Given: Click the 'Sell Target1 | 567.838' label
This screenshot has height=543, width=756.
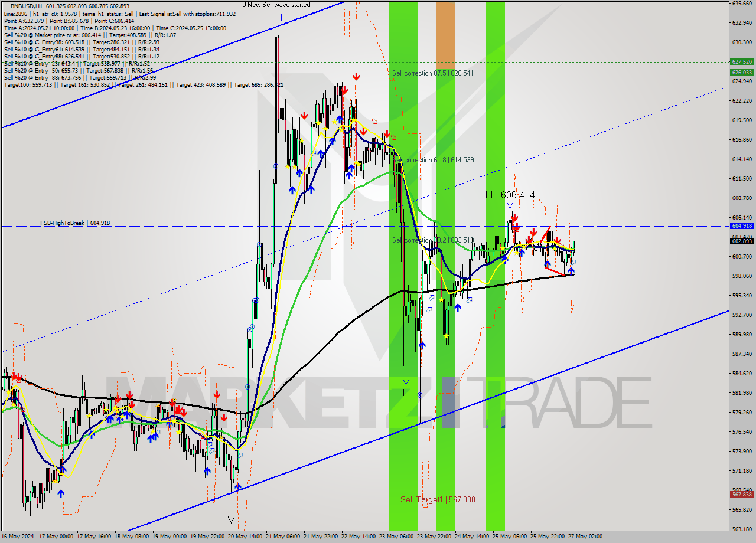Looking at the screenshot, I should [438, 499].
